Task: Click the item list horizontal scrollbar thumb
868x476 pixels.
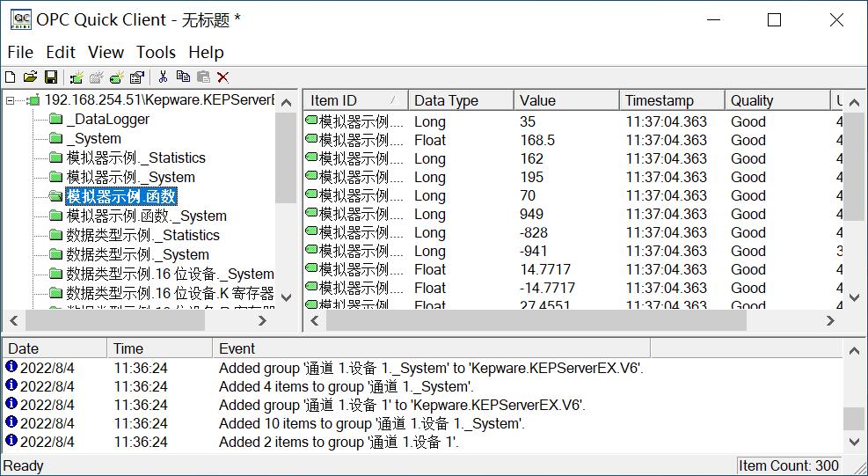Action: 536,320
